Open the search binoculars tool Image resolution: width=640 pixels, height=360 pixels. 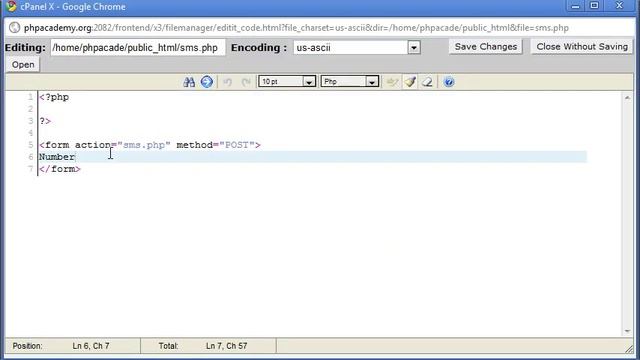point(189,82)
